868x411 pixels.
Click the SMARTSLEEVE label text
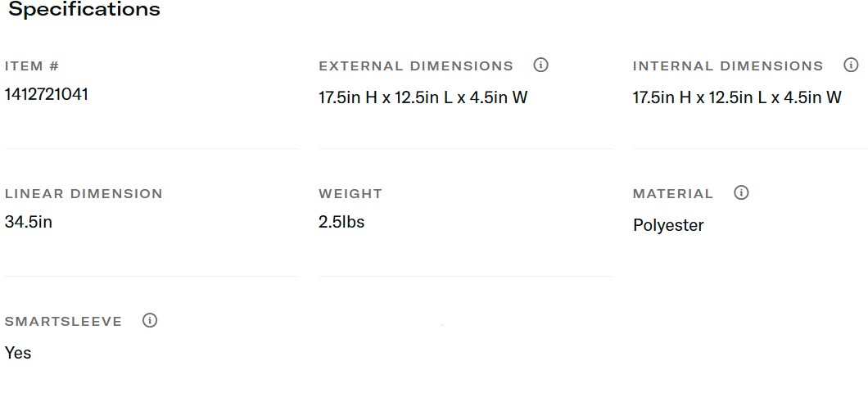pos(63,322)
